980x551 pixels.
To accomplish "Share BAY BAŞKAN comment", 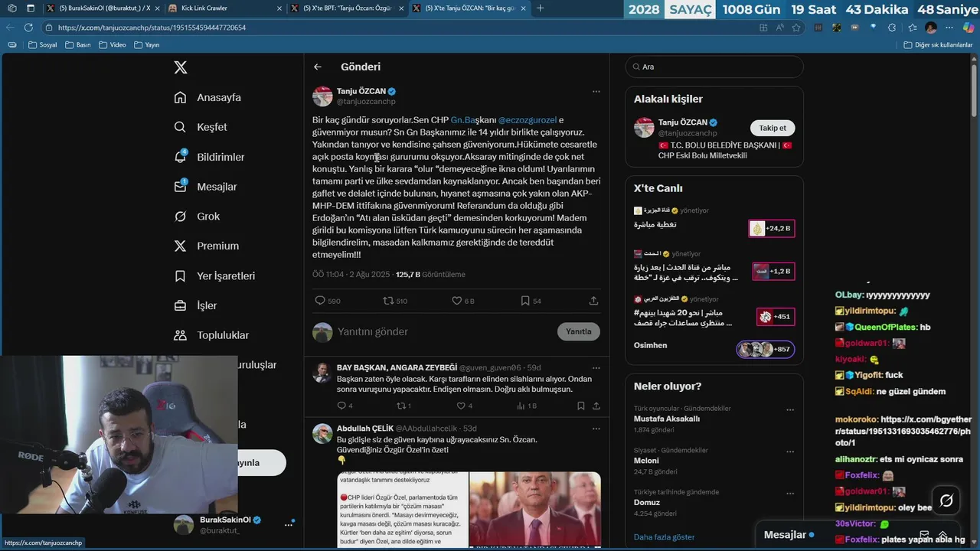I will click(596, 406).
